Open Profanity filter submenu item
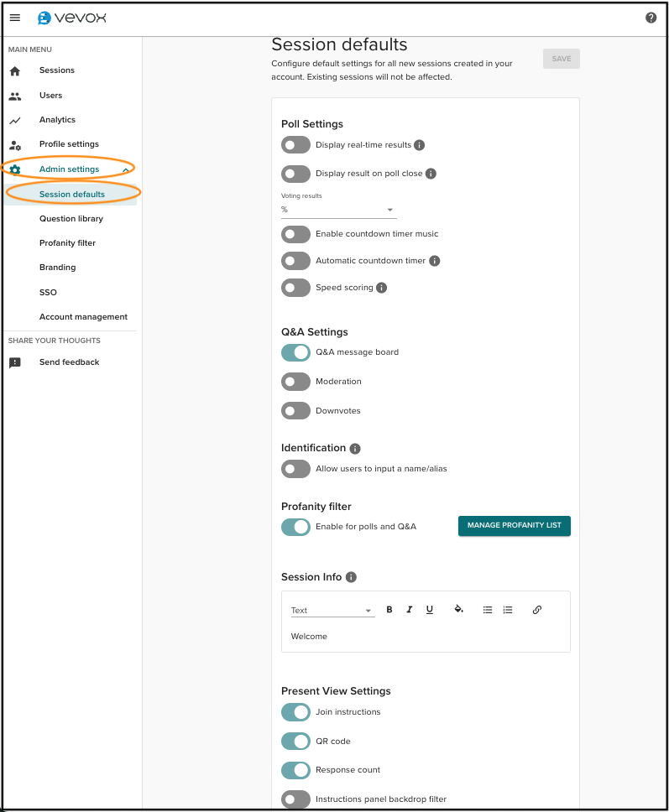This screenshot has width=669, height=812. (67, 243)
